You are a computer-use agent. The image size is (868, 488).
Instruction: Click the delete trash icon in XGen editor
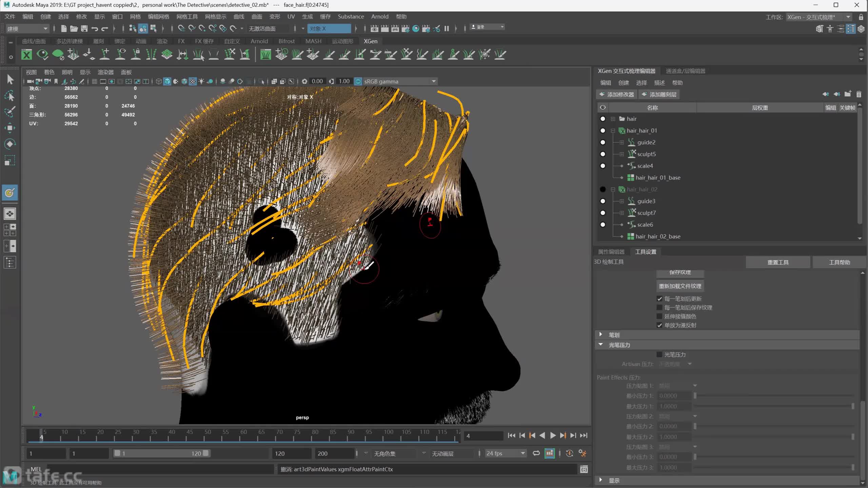[859, 94]
